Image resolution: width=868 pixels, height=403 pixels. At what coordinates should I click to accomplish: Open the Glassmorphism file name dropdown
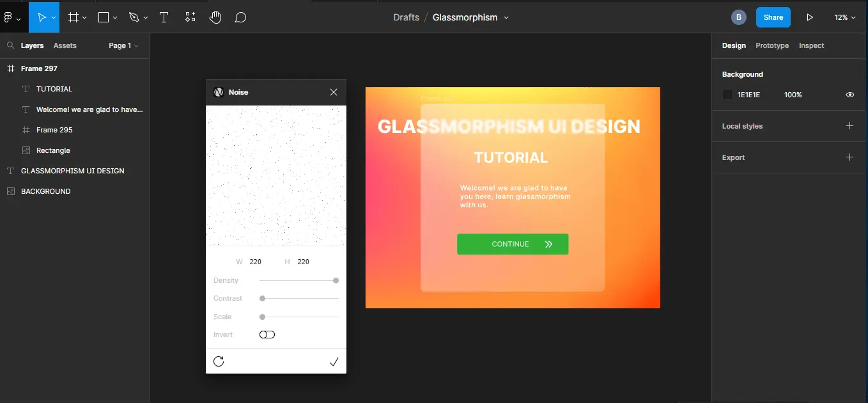pyautogui.click(x=506, y=18)
